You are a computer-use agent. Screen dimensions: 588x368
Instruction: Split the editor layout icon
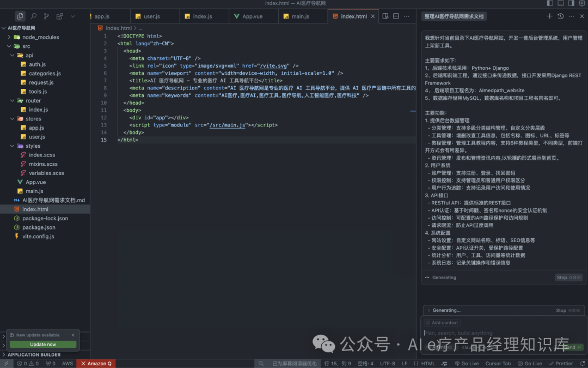click(396, 16)
